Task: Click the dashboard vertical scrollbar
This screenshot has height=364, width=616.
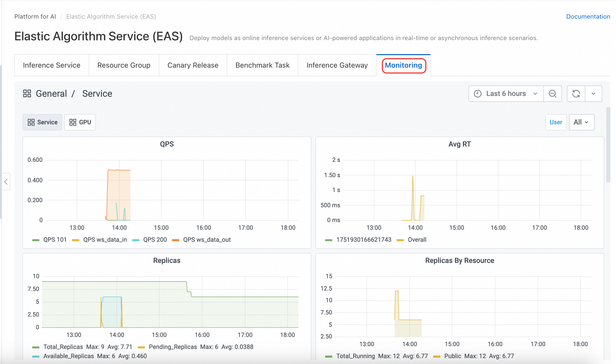Action: 608,145
